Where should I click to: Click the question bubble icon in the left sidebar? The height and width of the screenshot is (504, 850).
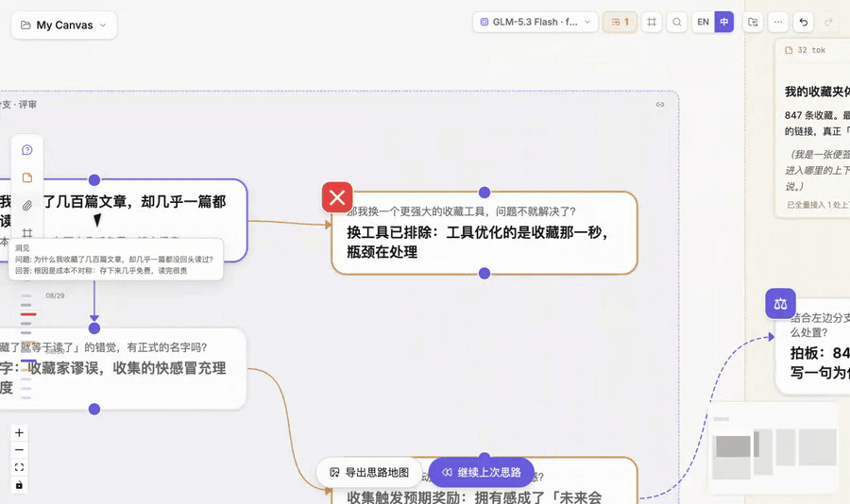coord(27,150)
